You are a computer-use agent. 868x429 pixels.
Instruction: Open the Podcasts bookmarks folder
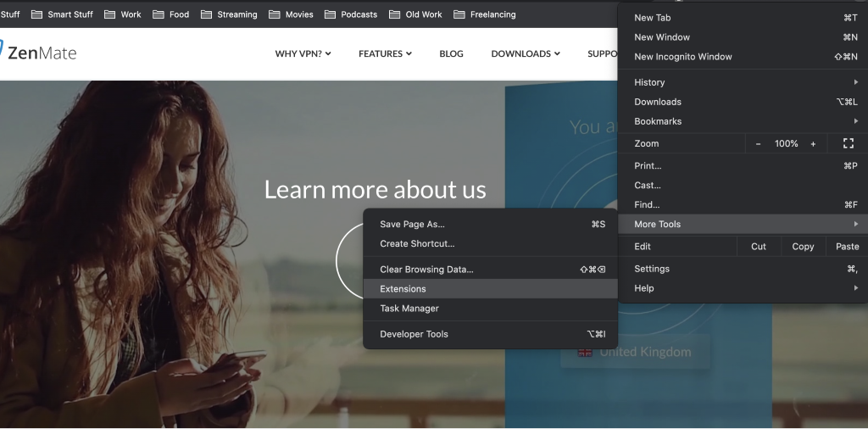click(350, 14)
